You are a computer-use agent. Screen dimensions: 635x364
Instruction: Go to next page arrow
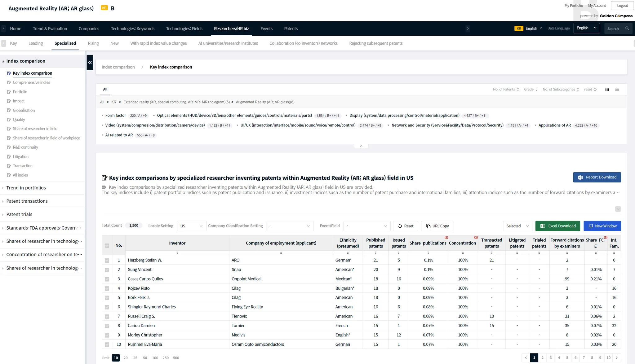pos(617,358)
